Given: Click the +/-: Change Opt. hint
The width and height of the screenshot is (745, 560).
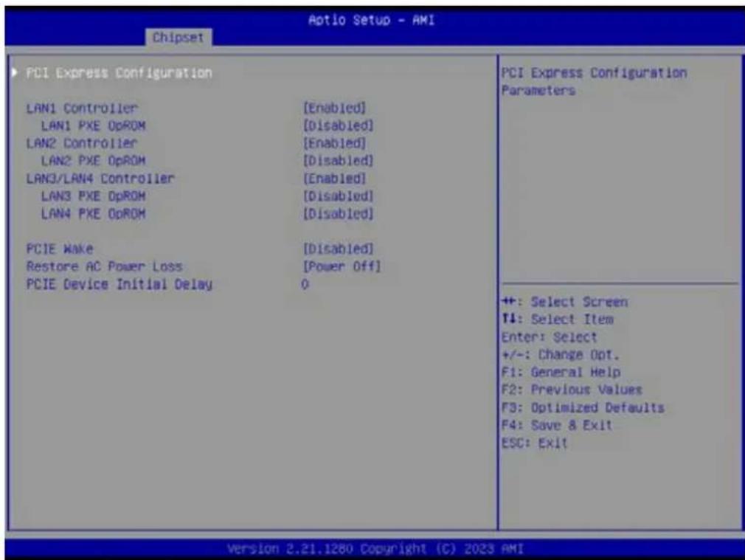Looking at the screenshot, I should (x=561, y=355).
